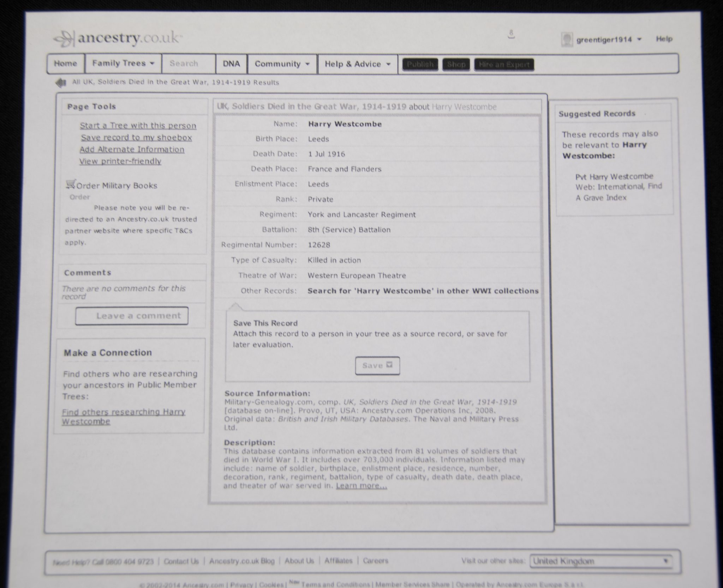Click the shopping cart icon for Military Books
The height and width of the screenshot is (588, 723).
(71, 184)
